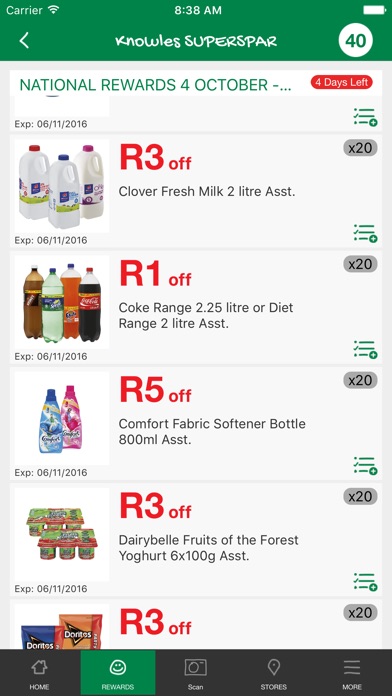This screenshot has width=392, height=696.
Task: Open the Doritos R3 off coupon
Action: 196,625
